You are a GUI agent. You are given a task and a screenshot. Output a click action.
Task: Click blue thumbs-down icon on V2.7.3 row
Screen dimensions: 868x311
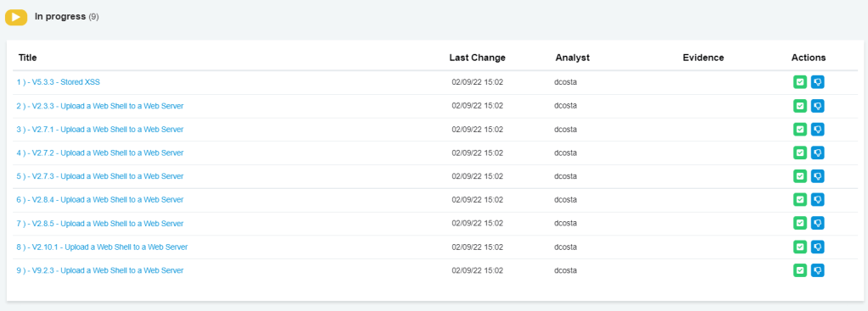[818, 176]
